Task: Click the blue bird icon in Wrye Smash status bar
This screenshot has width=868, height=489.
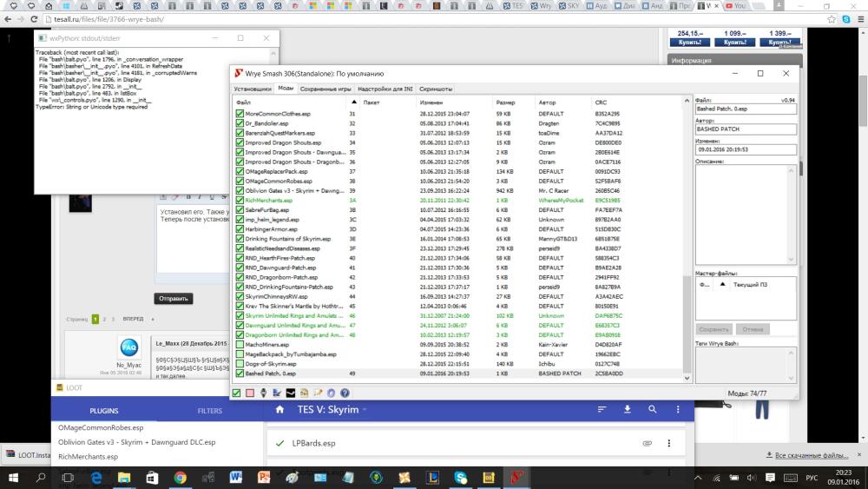Action: pos(277,393)
